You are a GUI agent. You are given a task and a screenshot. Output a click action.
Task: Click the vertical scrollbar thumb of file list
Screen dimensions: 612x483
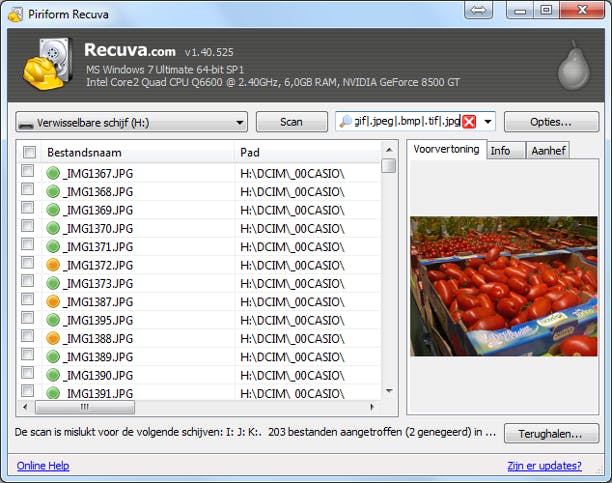(389, 166)
